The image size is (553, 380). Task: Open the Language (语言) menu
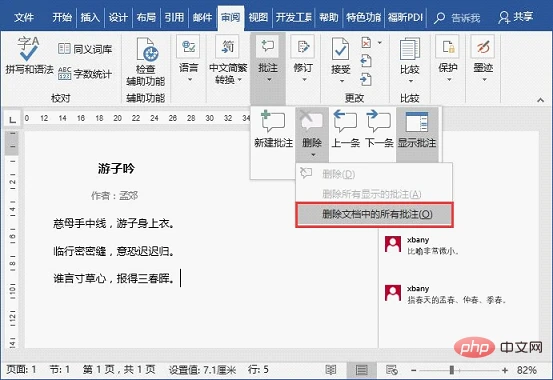(x=188, y=59)
